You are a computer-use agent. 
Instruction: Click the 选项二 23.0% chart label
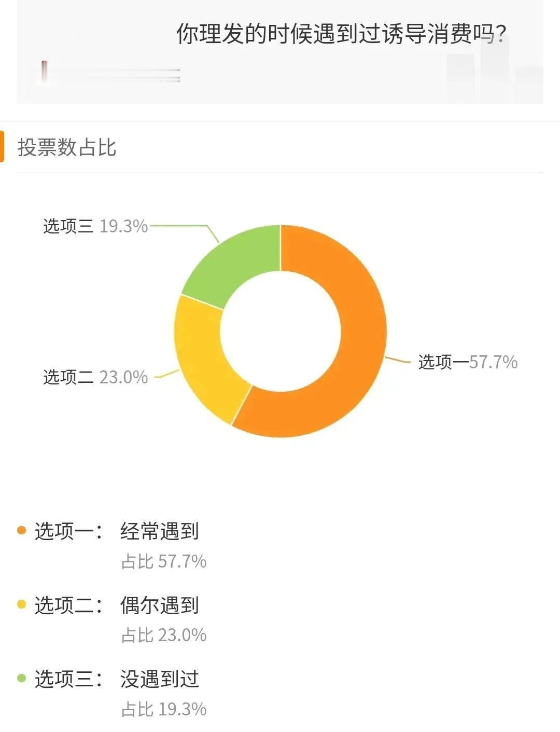click(95, 377)
